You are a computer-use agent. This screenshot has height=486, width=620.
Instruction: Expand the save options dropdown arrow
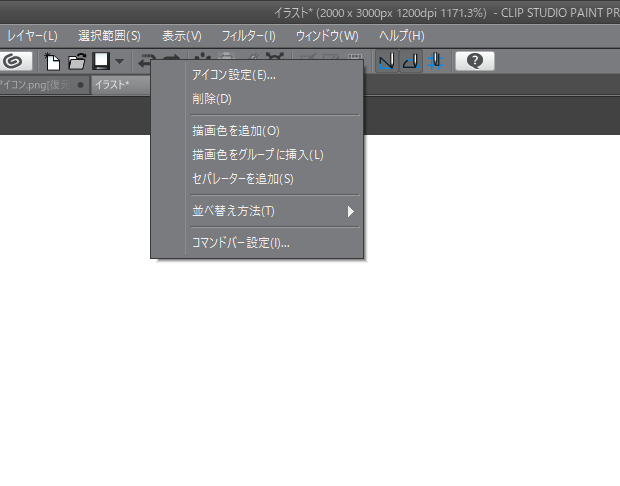click(x=119, y=61)
